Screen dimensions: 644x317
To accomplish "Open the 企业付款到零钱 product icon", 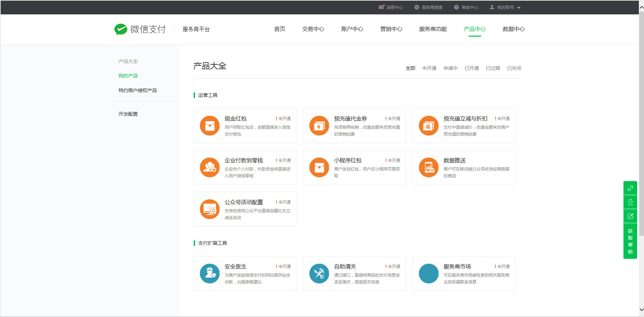I will [x=209, y=167].
